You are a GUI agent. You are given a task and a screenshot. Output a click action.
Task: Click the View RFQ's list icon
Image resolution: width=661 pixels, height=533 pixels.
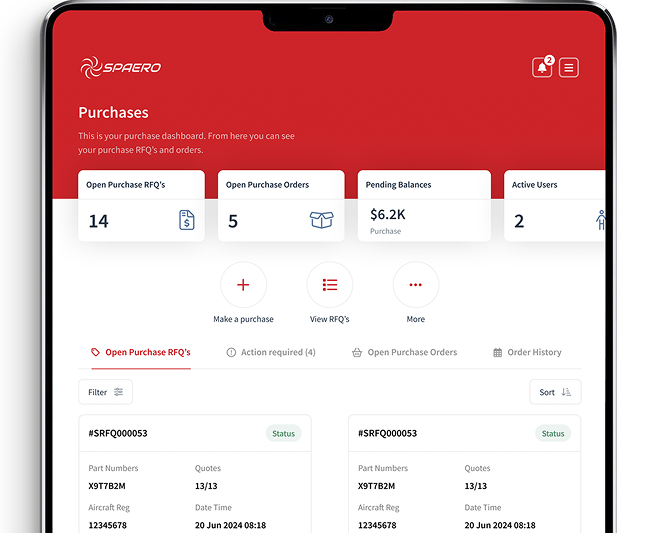(x=329, y=285)
